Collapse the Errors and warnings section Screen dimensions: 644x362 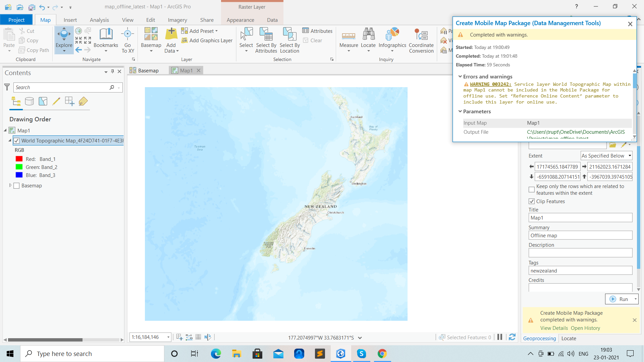coord(460,76)
